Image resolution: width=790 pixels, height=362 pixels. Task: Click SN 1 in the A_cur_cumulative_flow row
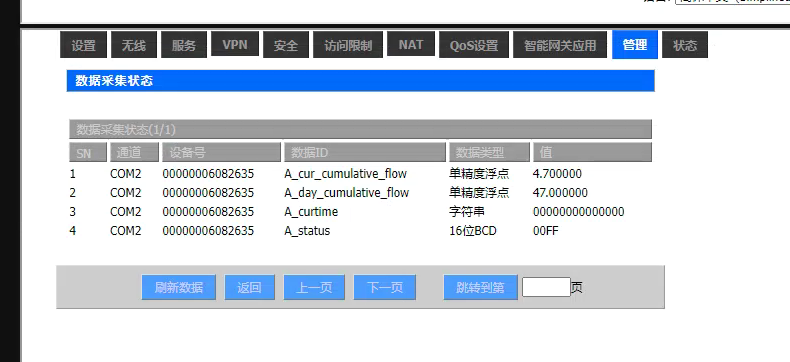pos(73,174)
